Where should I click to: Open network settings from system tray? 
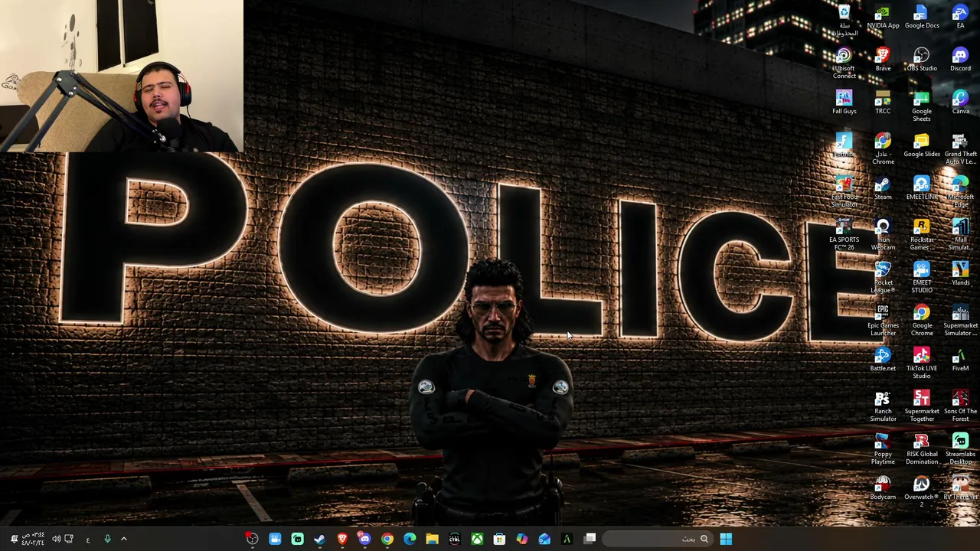click(x=69, y=539)
